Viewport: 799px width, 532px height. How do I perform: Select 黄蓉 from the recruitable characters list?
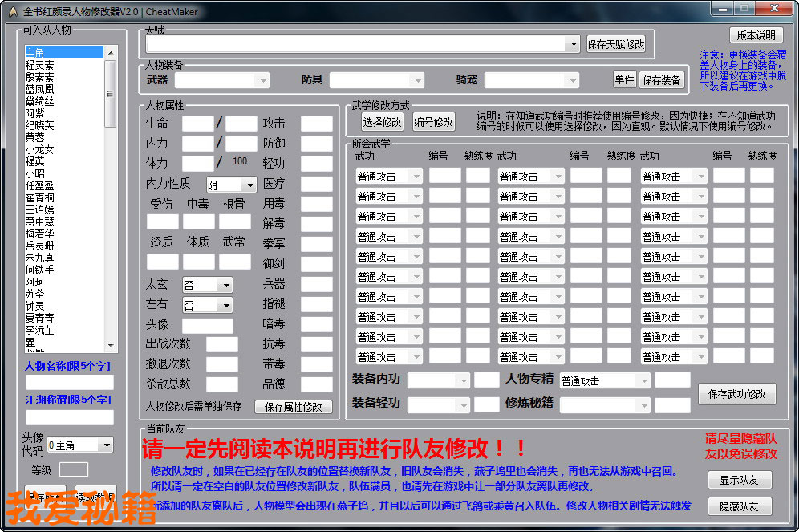click(35, 137)
